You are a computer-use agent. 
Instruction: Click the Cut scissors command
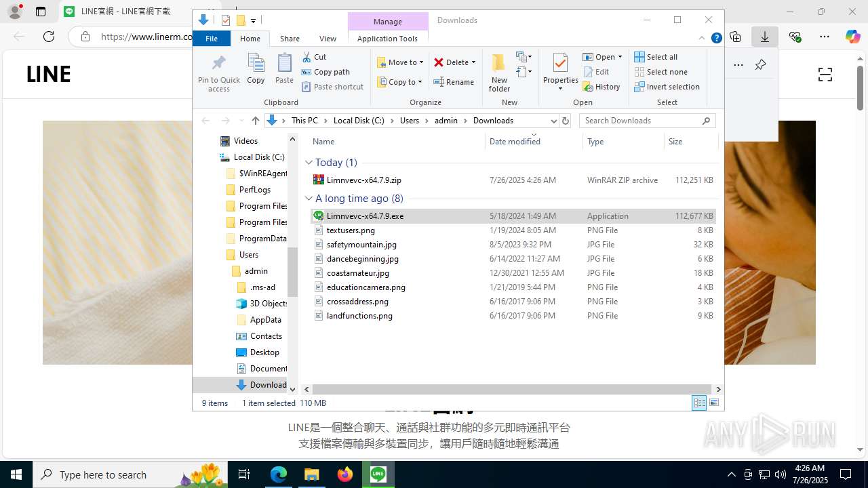tap(314, 57)
